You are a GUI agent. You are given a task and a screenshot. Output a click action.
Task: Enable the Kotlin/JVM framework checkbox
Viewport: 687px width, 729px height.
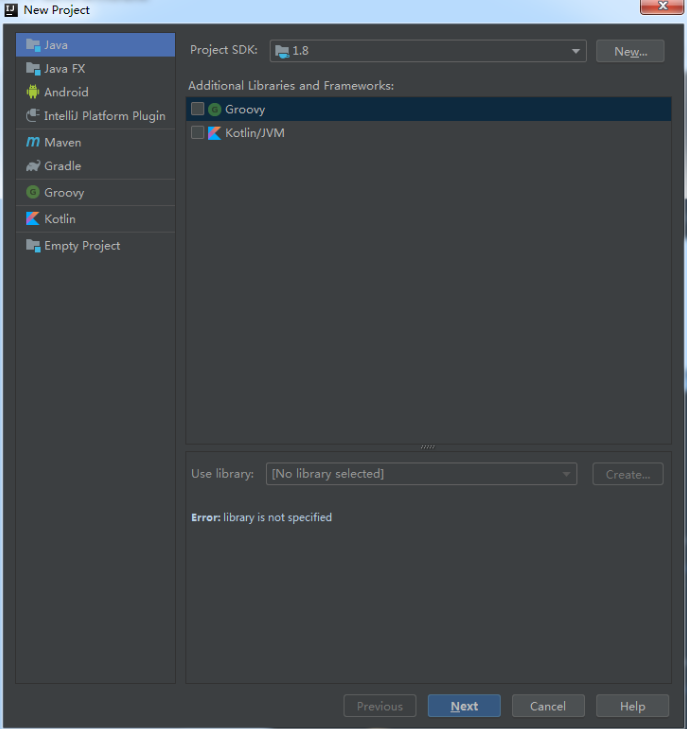[x=198, y=133]
